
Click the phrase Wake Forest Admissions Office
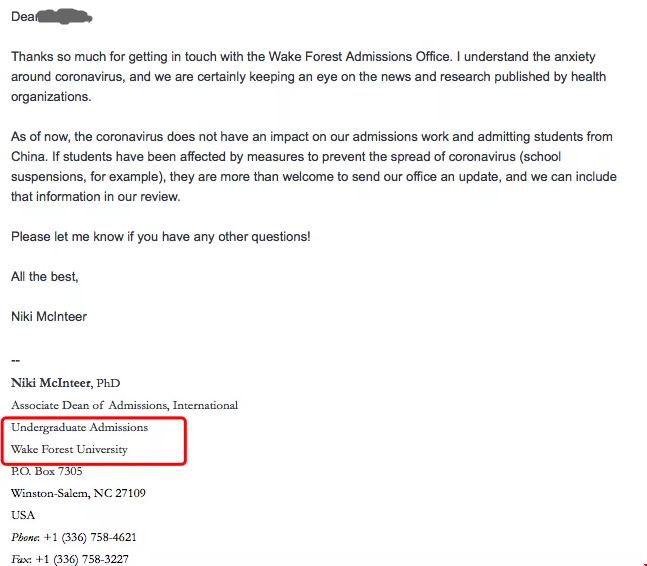[x=359, y=57]
